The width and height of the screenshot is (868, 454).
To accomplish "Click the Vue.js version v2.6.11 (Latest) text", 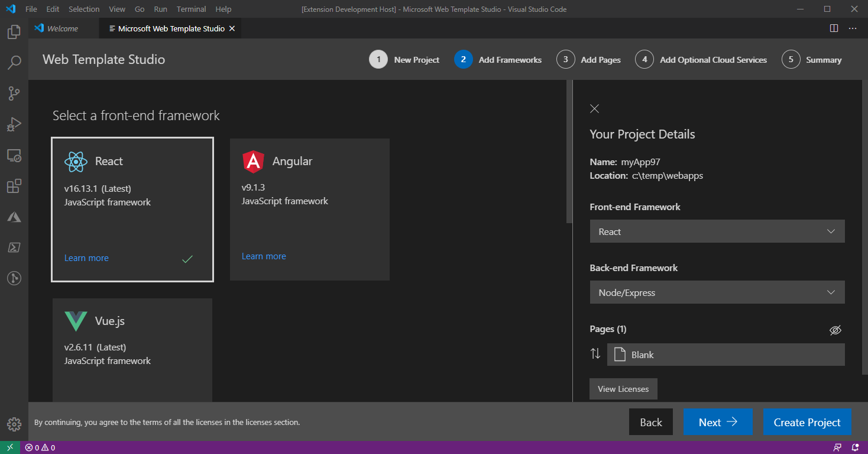I will tap(95, 347).
